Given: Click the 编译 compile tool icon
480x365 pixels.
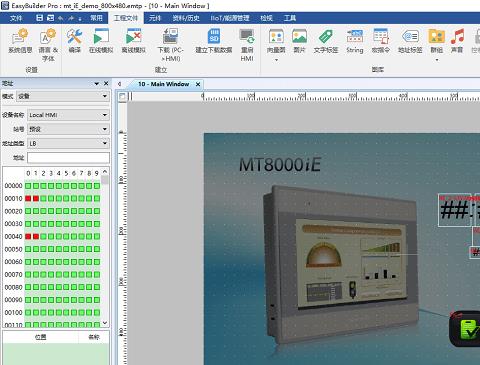Looking at the screenshot, I should tap(75, 37).
